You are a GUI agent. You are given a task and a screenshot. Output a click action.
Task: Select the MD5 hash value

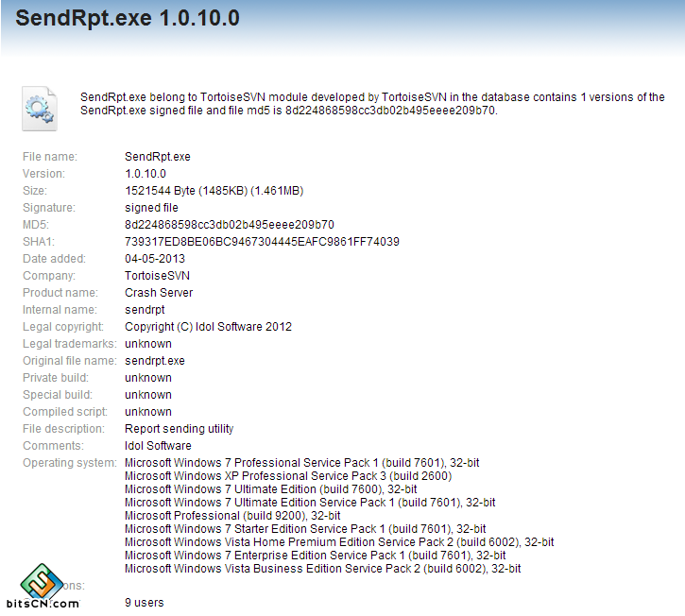[x=230, y=225]
